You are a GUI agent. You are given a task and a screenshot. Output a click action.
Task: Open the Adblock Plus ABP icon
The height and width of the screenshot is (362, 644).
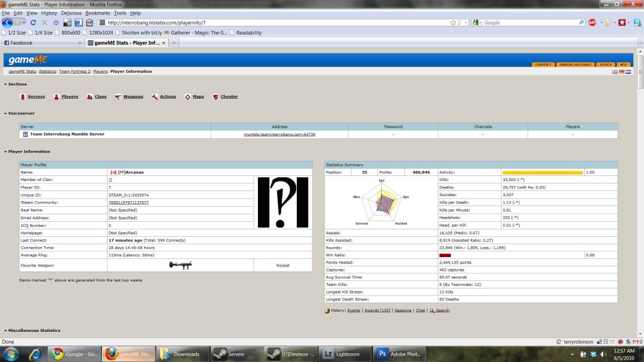coord(592,23)
